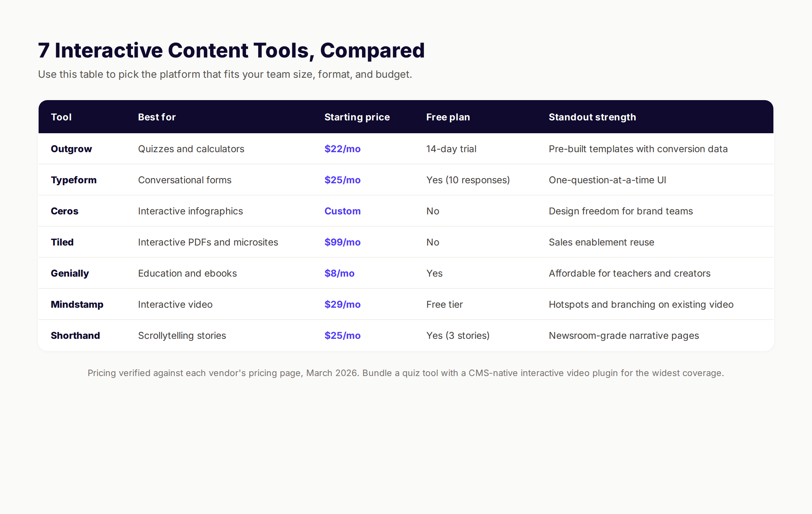Click the 'Pricing verified' footnote
The height and width of the screenshot is (514, 812).
pos(406,373)
